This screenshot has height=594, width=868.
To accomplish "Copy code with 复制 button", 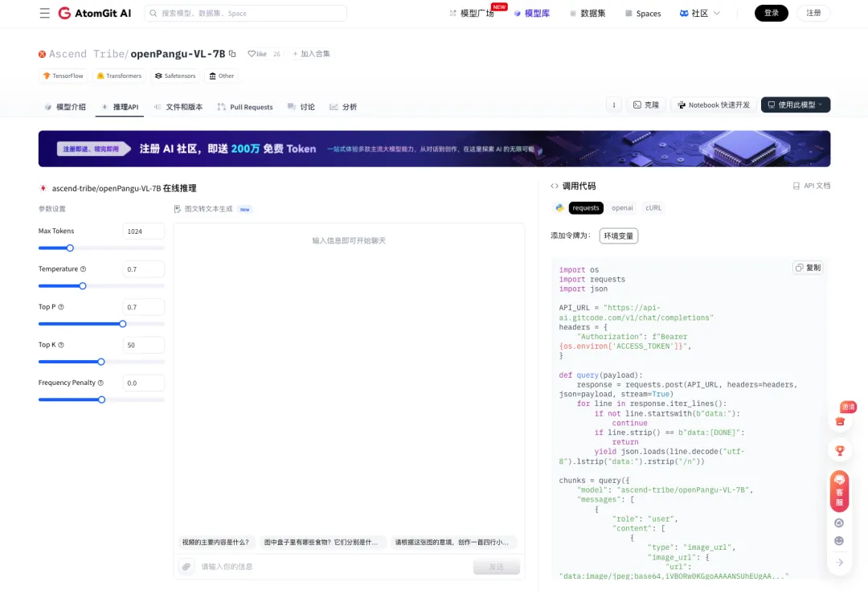I will [809, 268].
